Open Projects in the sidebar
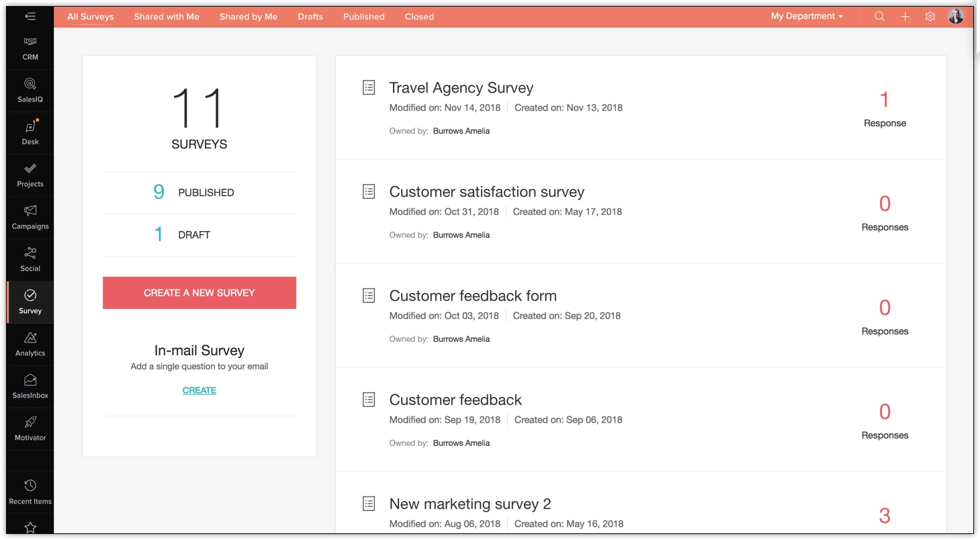Screen dimensions: 980x540 click(x=30, y=175)
